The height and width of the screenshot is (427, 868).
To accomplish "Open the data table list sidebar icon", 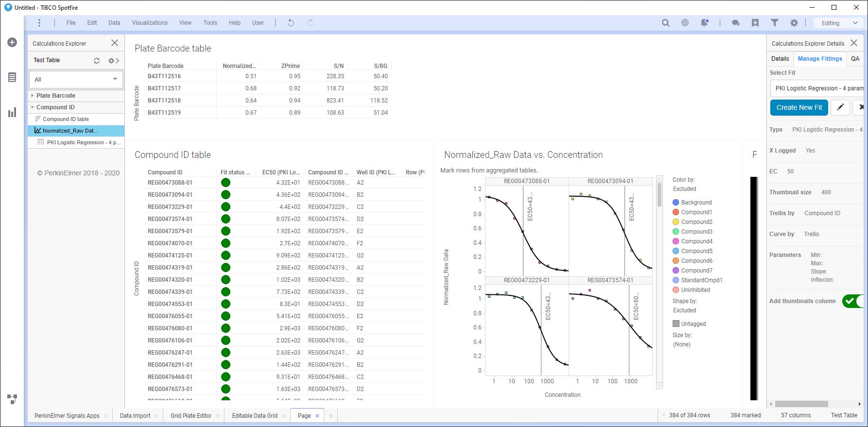I will (x=12, y=77).
